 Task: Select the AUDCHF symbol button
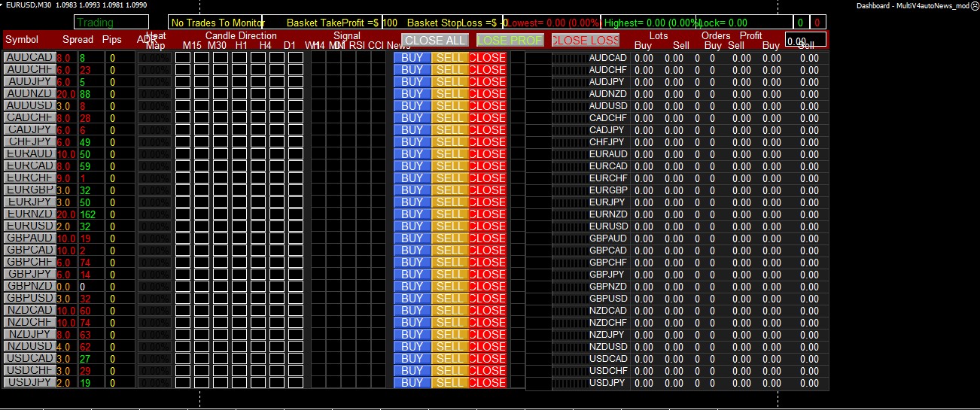point(29,69)
